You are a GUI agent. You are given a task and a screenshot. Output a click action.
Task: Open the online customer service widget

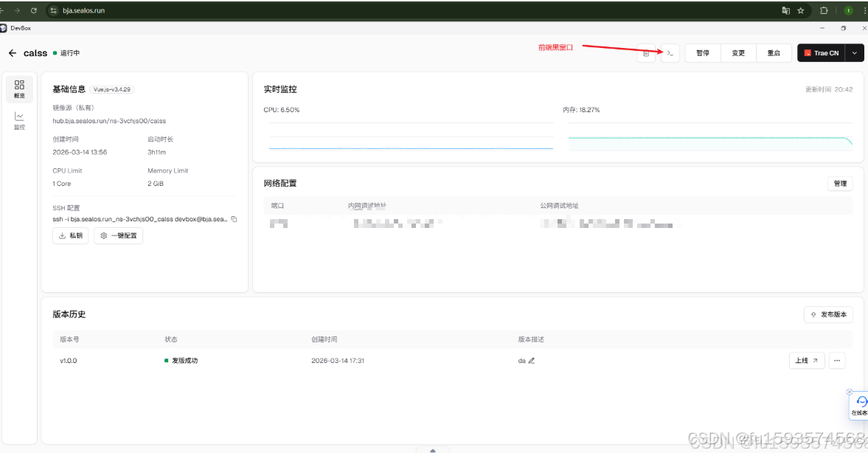tap(860, 406)
